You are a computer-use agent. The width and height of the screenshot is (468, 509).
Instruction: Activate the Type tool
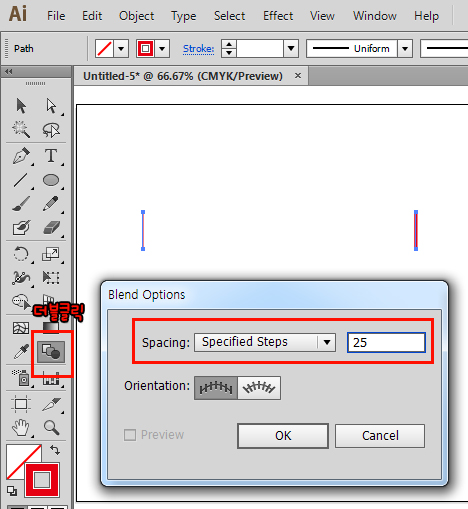pyautogui.click(x=51, y=155)
